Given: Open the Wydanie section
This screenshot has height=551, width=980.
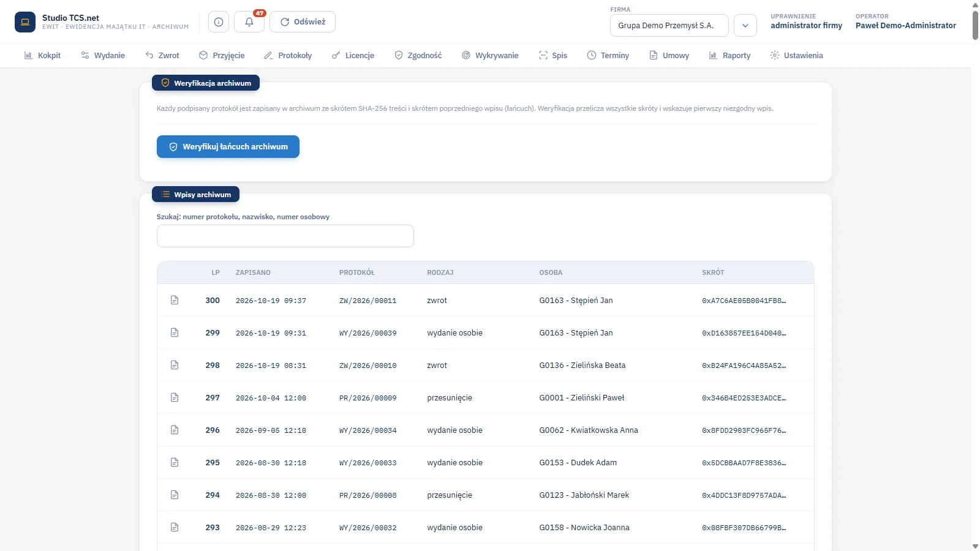Looking at the screenshot, I should point(103,55).
